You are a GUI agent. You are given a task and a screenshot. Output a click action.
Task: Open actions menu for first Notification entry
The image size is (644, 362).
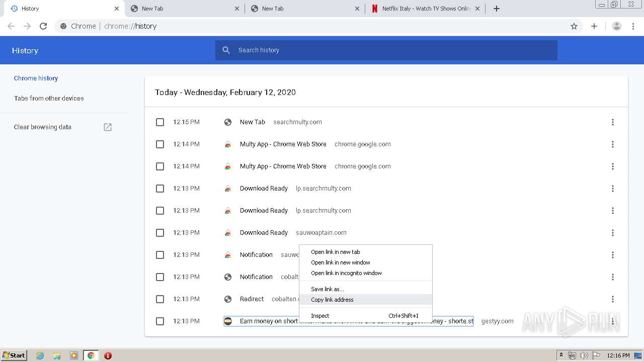point(612,255)
